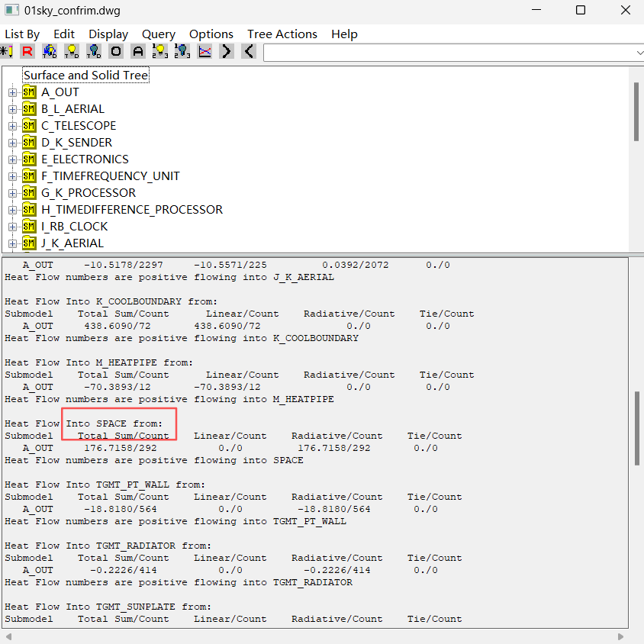
Task: Click the XY plot graph icon
Action: click(204, 52)
